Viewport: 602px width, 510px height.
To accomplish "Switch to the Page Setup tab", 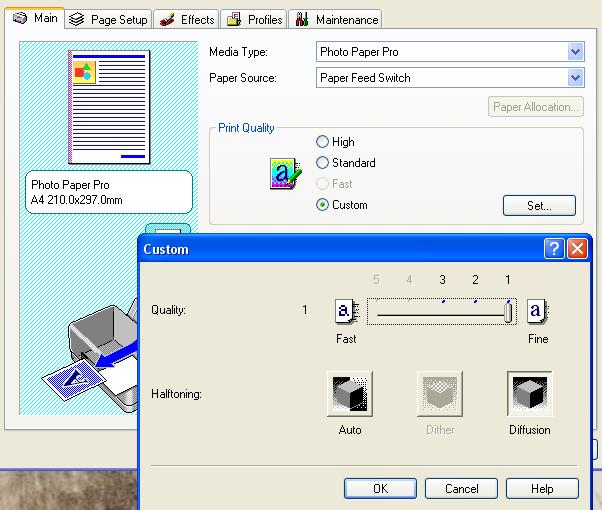I will pyautogui.click(x=109, y=19).
